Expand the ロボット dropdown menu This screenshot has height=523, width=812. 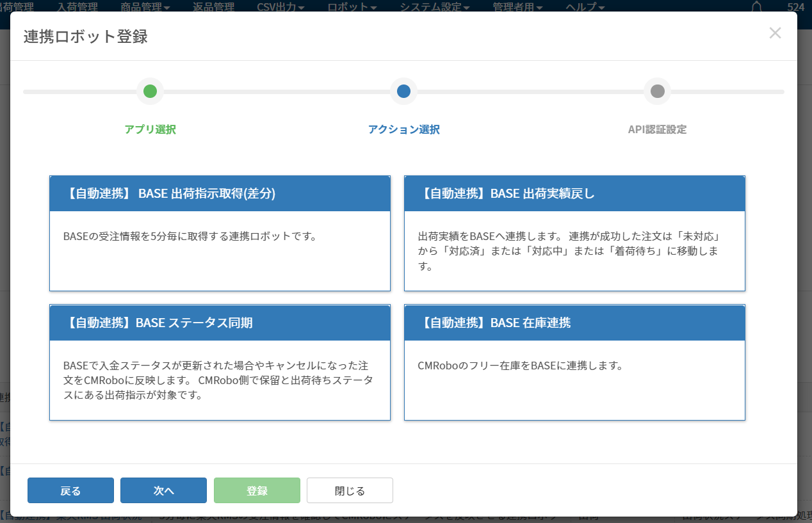click(x=352, y=7)
